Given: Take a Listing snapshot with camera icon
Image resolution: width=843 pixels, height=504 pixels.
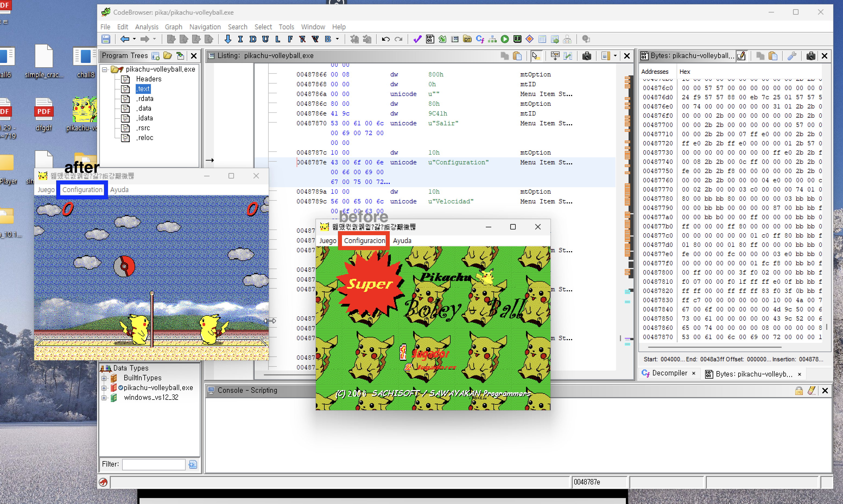Looking at the screenshot, I should pyautogui.click(x=587, y=56).
